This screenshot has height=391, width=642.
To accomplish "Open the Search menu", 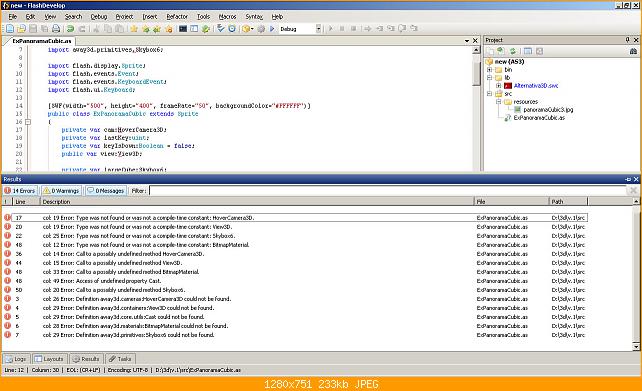I will click(x=73, y=17).
